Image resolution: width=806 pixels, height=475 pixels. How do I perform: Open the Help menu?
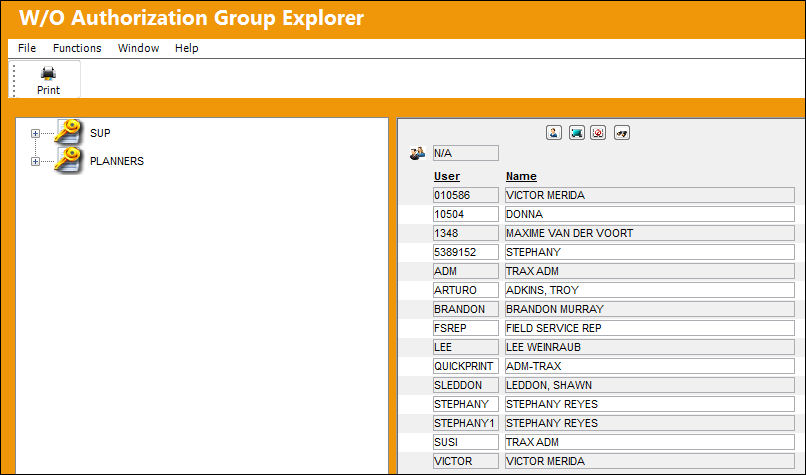click(187, 48)
